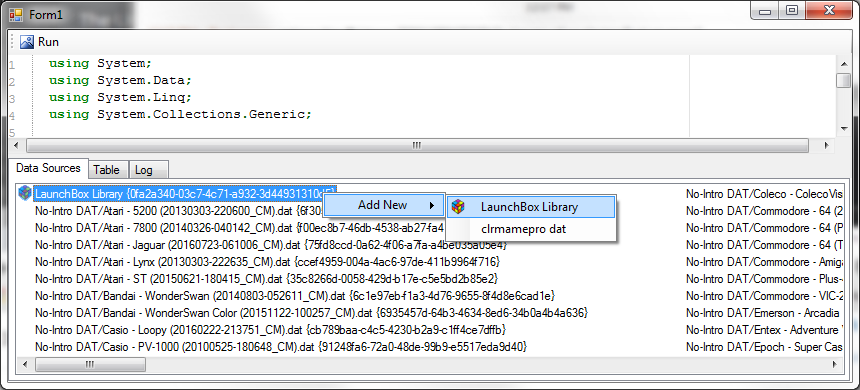Select the Atari - 5200 dat entry

(x=179, y=211)
